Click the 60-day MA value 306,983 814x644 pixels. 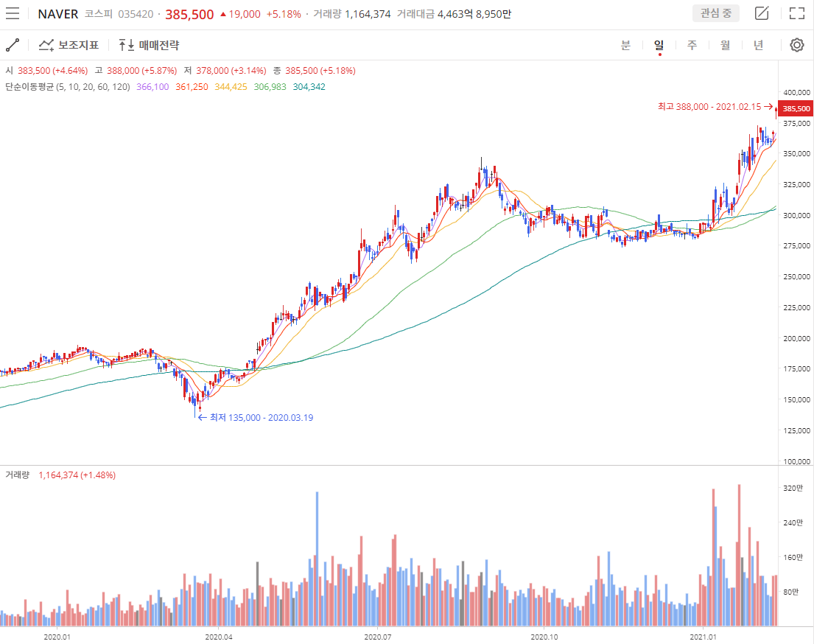[270, 87]
